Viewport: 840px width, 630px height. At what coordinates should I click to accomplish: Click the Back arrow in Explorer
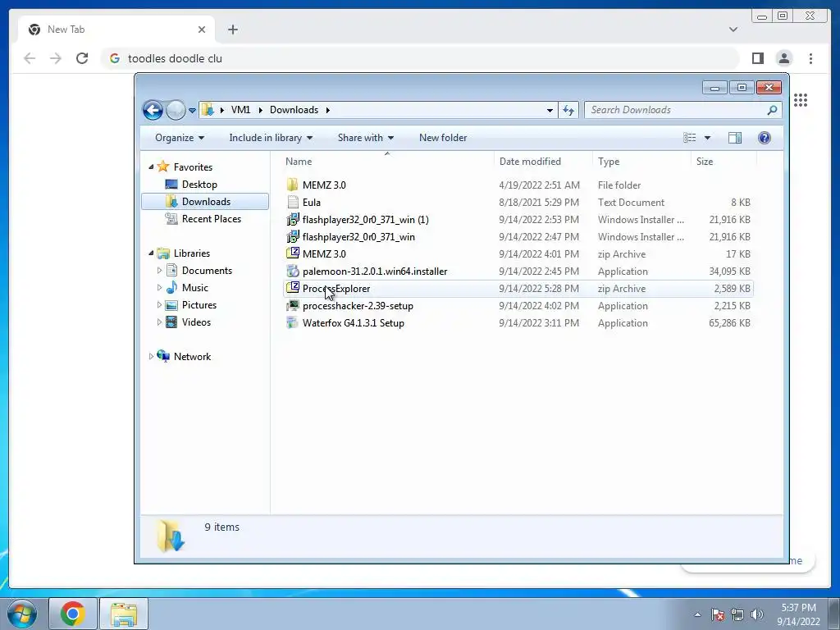coord(153,111)
